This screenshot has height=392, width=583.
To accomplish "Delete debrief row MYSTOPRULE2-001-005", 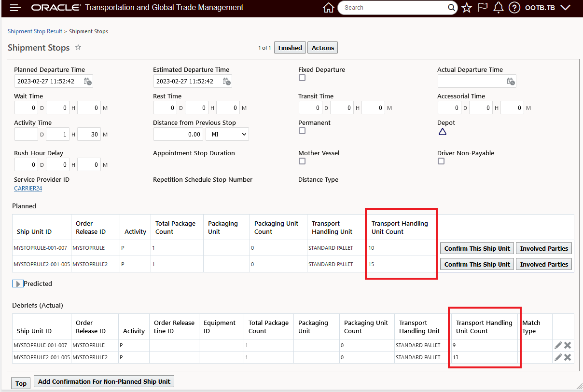I will 568,357.
